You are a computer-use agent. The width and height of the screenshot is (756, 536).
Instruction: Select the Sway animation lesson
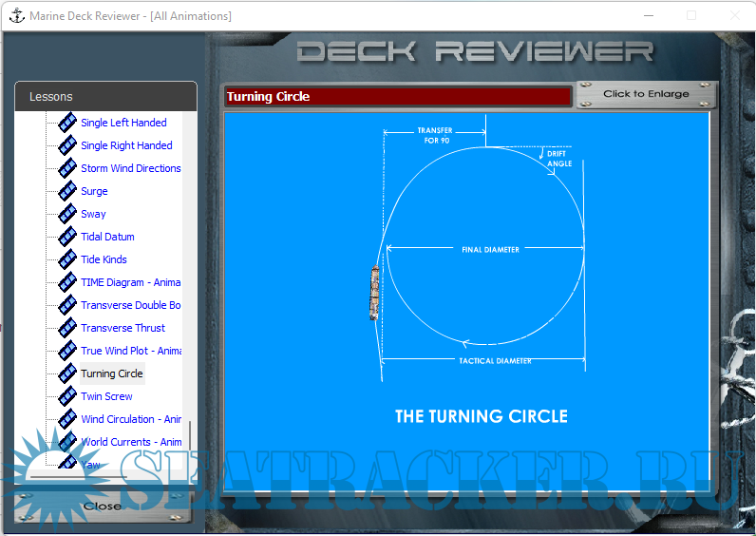[x=93, y=214]
